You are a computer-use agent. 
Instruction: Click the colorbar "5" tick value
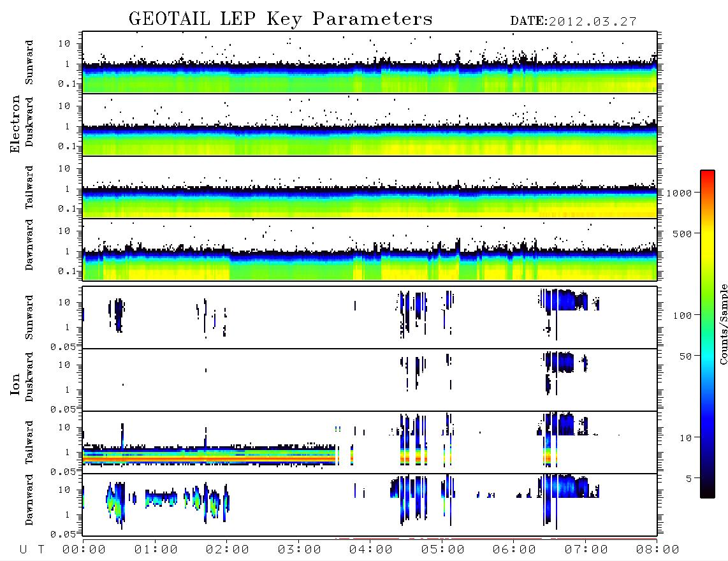tap(689, 479)
